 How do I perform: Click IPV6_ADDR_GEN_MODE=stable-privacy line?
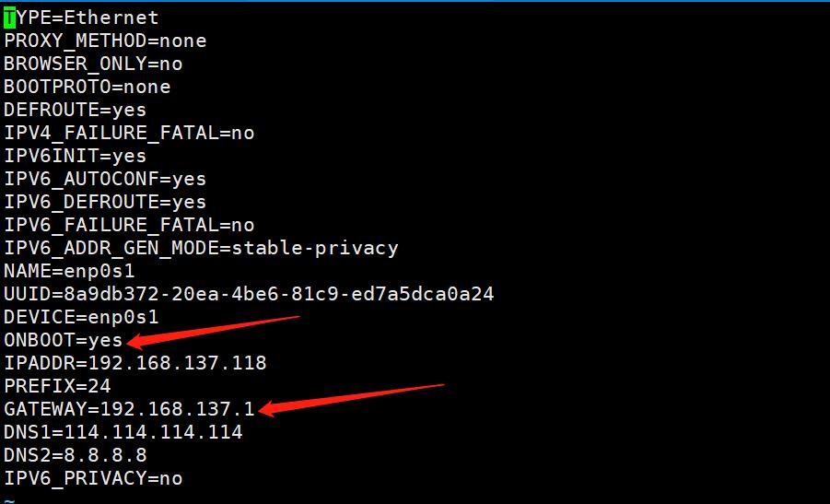pos(201,248)
